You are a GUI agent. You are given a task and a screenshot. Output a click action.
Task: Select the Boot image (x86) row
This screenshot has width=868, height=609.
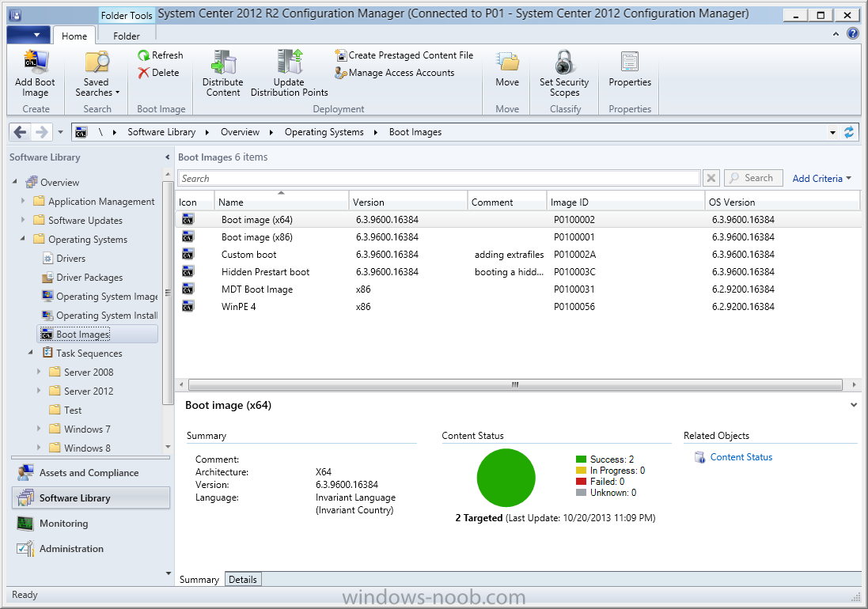click(x=518, y=236)
